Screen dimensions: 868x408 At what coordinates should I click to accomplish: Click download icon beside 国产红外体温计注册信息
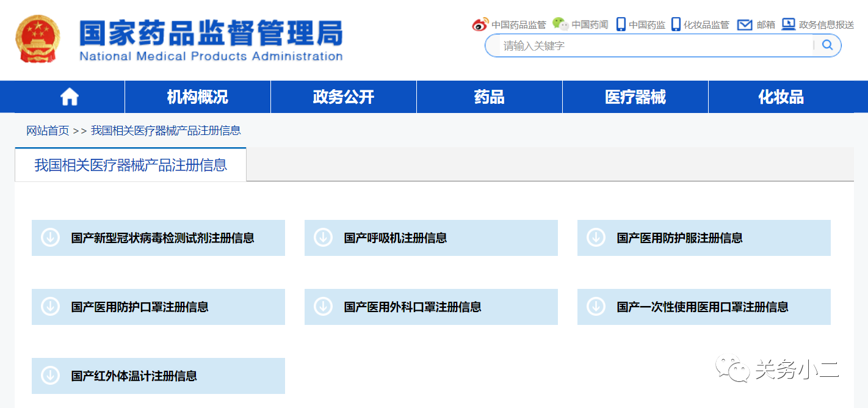pos(51,376)
